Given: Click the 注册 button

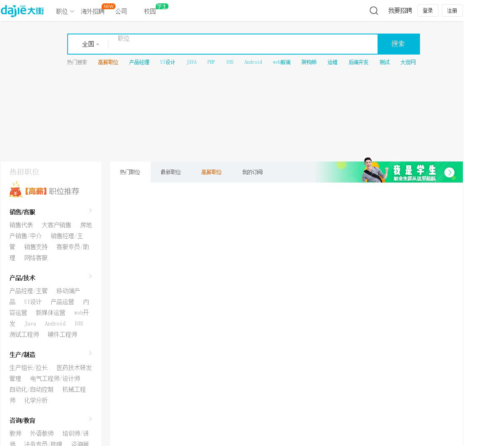Looking at the screenshot, I should (x=452, y=10).
